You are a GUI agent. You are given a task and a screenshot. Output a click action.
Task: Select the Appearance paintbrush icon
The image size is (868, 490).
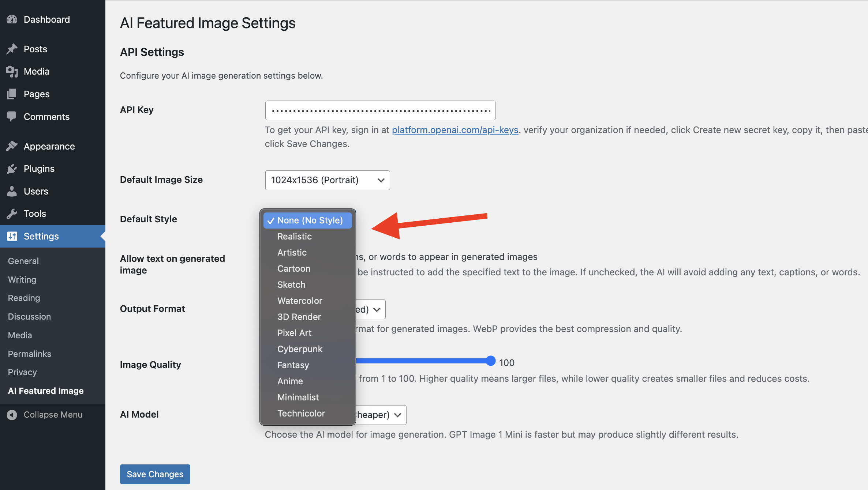(x=12, y=146)
